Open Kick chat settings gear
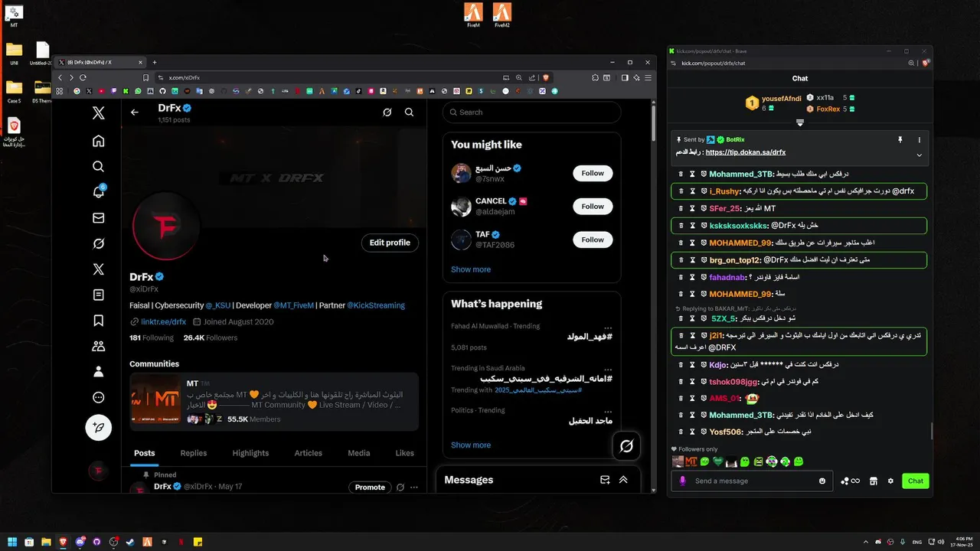980x551 pixels. (x=890, y=481)
